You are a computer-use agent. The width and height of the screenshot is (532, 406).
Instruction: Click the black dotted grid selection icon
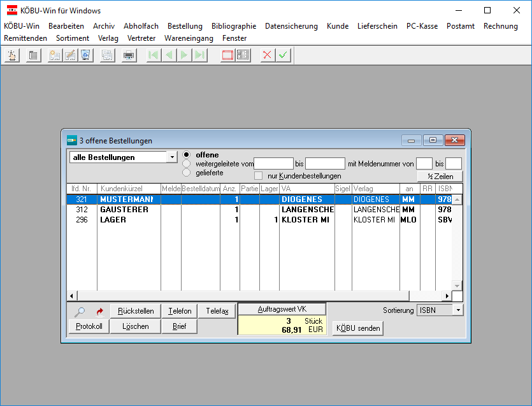tap(243, 55)
